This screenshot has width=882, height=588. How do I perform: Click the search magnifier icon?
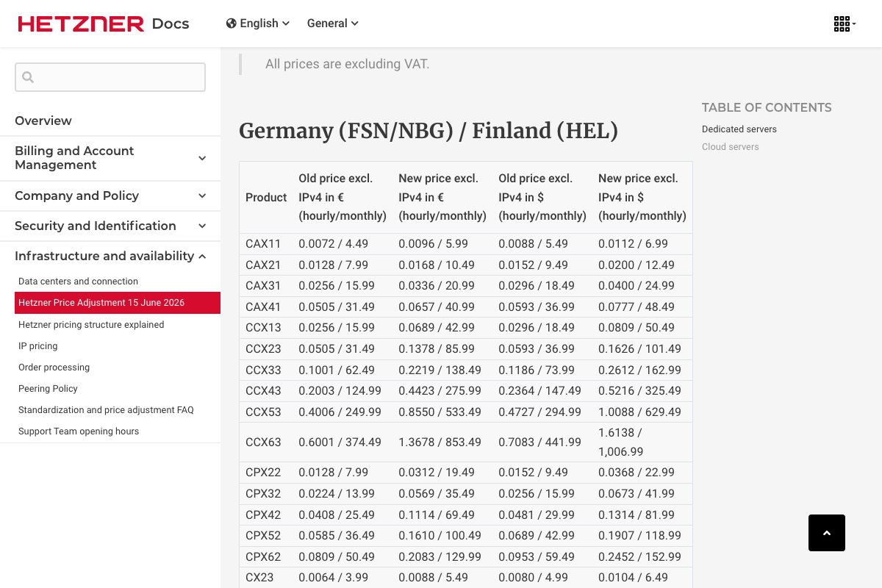28,77
